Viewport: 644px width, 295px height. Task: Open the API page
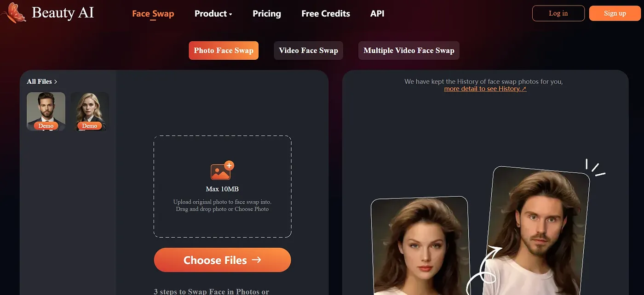coord(377,14)
